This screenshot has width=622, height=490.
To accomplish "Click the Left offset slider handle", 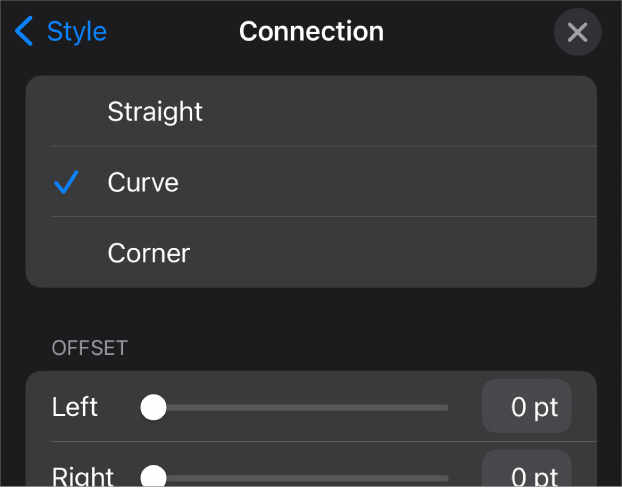I will click(153, 407).
